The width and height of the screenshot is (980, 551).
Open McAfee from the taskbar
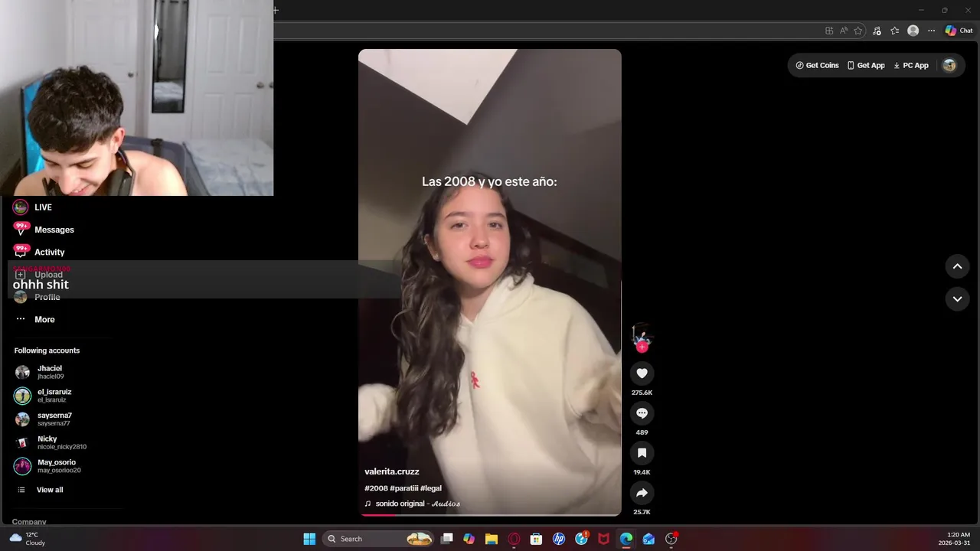(x=604, y=539)
